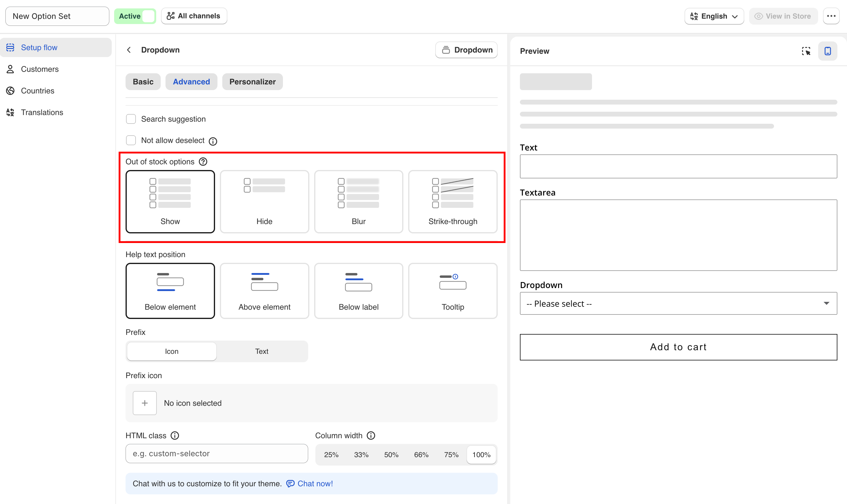Choose Below label help text position
The height and width of the screenshot is (504, 847).
point(359,291)
